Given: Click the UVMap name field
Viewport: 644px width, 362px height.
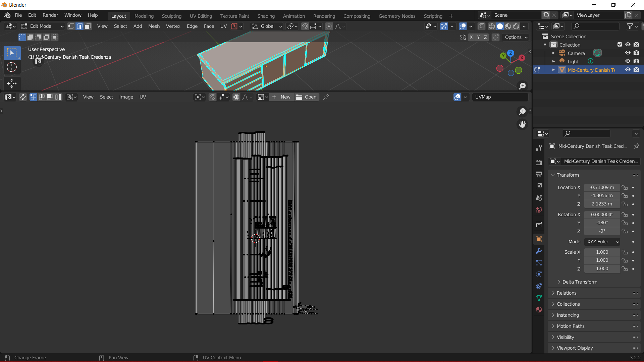Looking at the screenshot, I should (x=500, y=97).
